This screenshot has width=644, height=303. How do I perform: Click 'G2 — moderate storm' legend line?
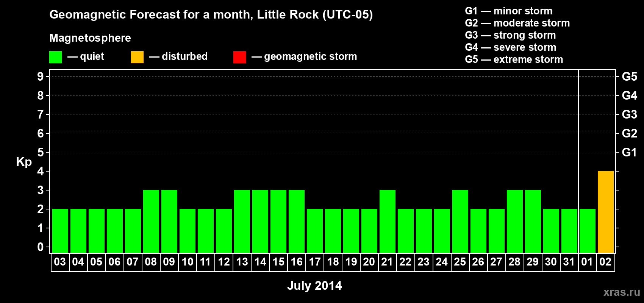tap(517, 23)
